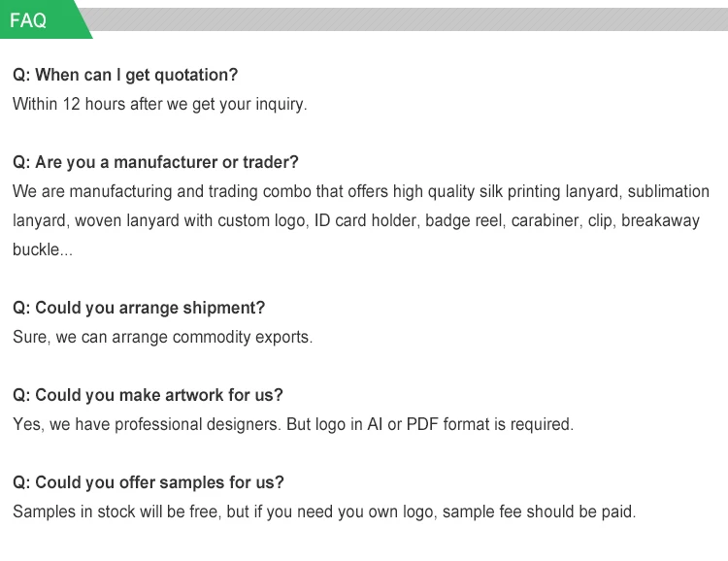728x561 pixels.
Task: Click the gray striped header bar
Action: (x=408, y=19)
